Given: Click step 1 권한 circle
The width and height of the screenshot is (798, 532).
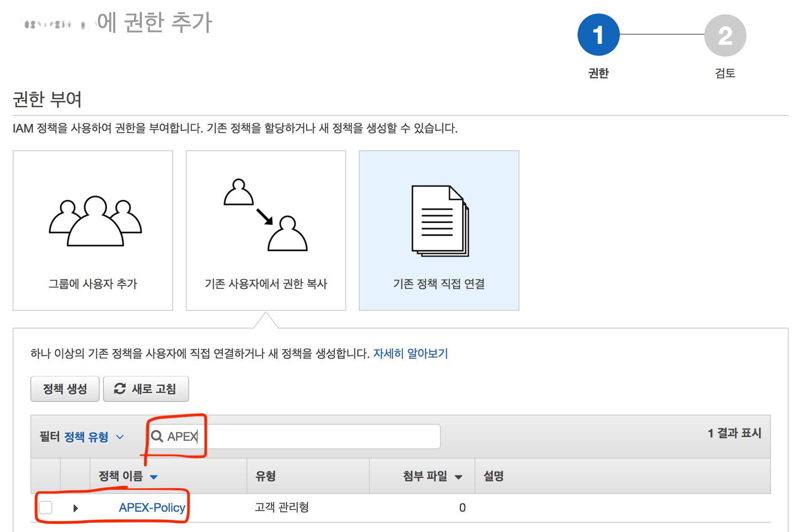Looking at the screenshot, I should [x=598, y=35].
